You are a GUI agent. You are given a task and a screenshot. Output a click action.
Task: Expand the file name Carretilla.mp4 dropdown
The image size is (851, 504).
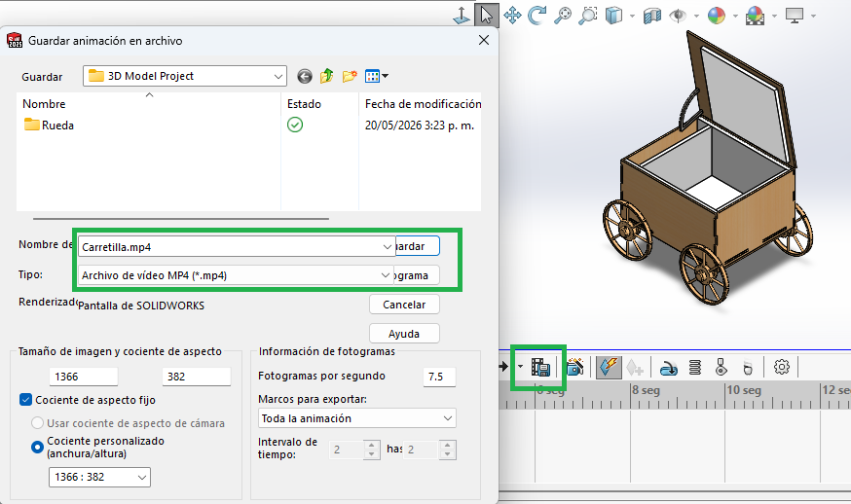coord(387,247)
